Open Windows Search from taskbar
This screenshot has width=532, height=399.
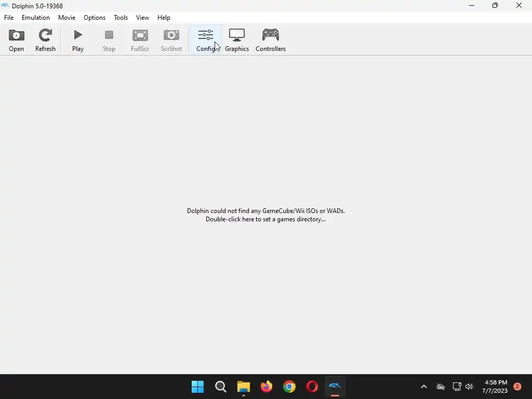(x=220, y=387)
